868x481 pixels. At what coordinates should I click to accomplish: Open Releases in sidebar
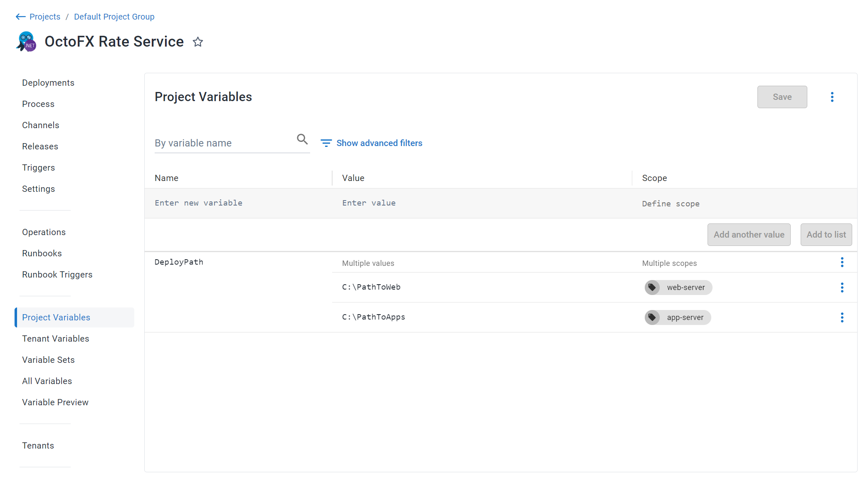pyautogui.click(x=40, y=146)
